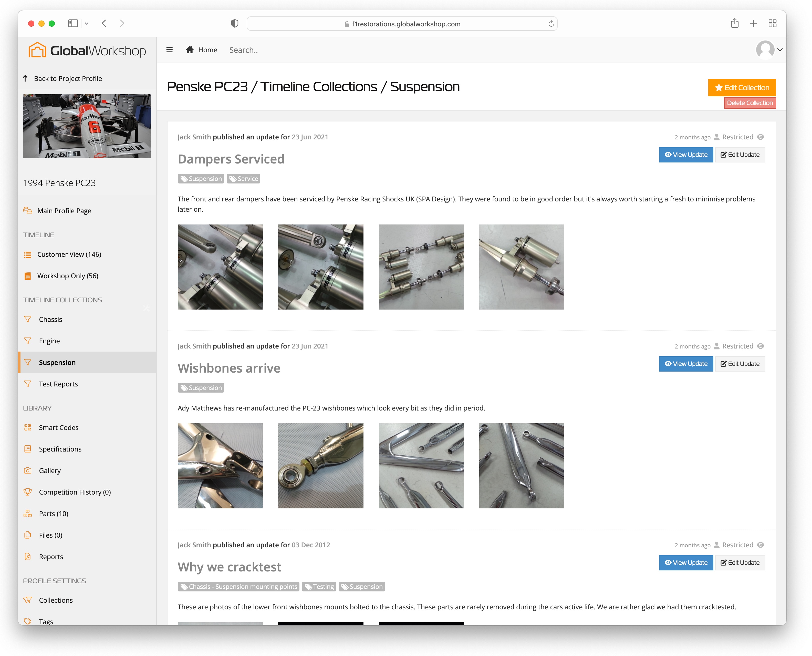Open the Smart Codes QR icon
Screen dimensions: 812x656
click(x=28, y=427)
